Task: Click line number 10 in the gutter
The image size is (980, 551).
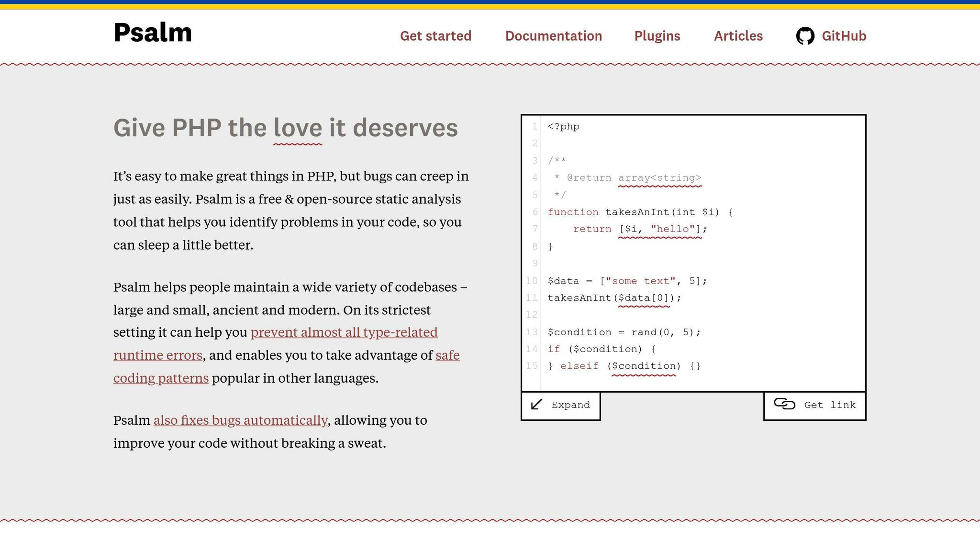Action: coord(532,281)
